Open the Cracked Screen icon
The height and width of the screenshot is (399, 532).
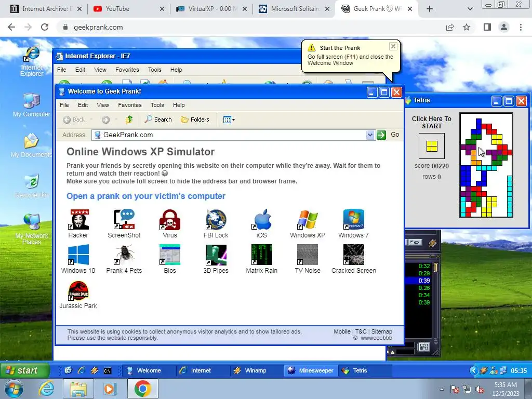tap(353, 259)
